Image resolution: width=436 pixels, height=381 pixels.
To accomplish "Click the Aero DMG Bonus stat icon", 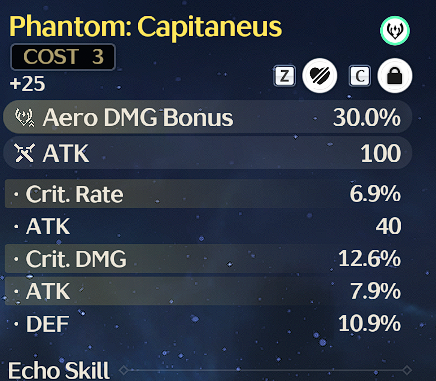I will (x=25, y=118).
